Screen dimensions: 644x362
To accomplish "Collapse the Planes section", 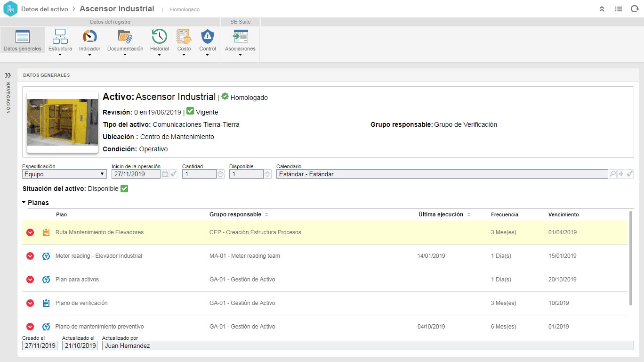I will coord(24,203).
